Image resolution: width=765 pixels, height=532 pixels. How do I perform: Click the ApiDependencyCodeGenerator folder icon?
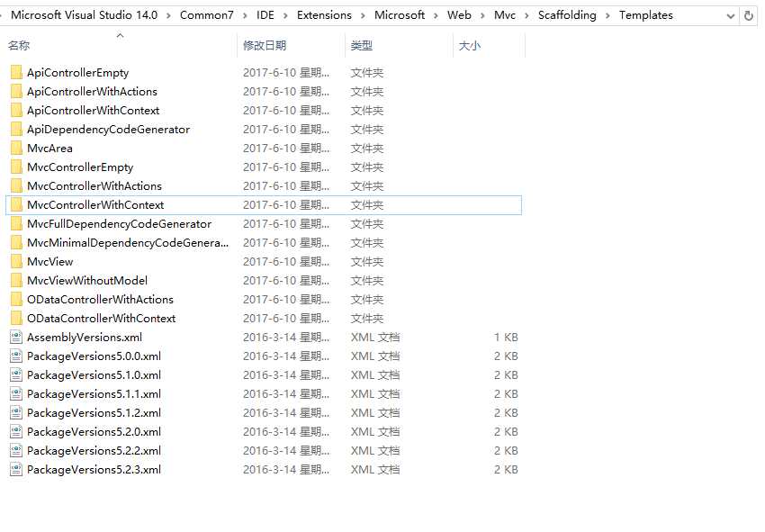pyautogui.click(x=16, y=130)
